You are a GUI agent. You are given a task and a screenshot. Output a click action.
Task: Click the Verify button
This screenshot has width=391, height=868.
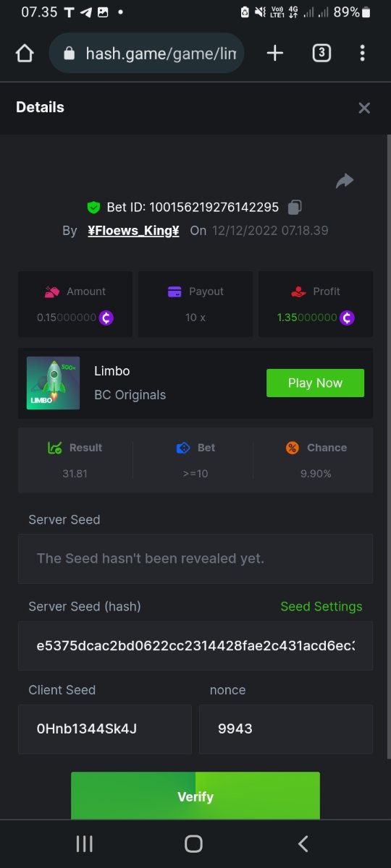195,796
